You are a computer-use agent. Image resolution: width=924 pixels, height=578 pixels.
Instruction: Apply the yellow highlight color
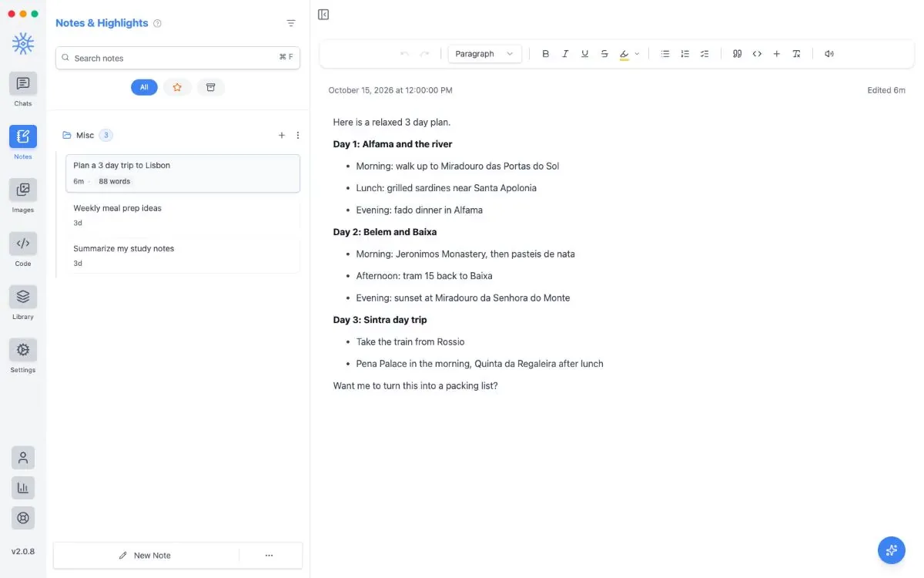point(624,54)
